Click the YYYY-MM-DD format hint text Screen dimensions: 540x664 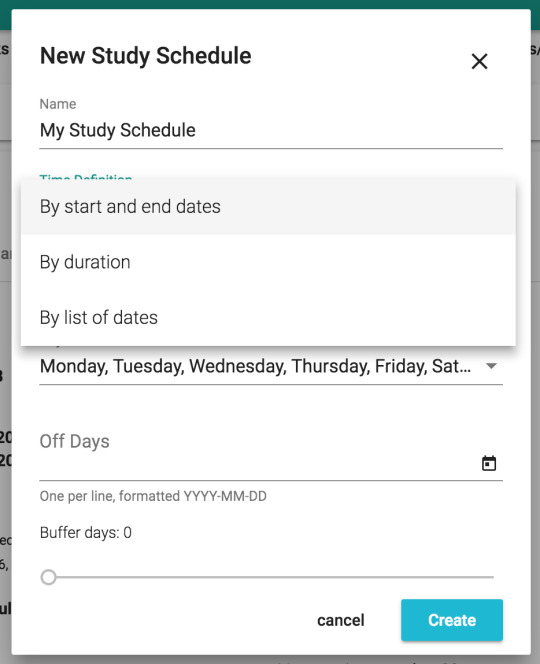[153, 496]
